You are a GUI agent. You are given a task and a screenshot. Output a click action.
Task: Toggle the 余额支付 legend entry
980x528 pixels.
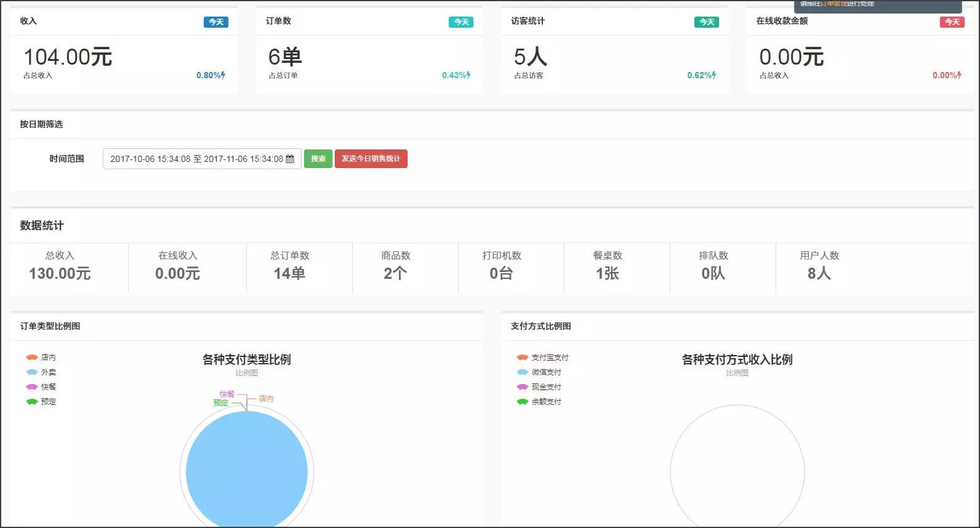[539, 402]
